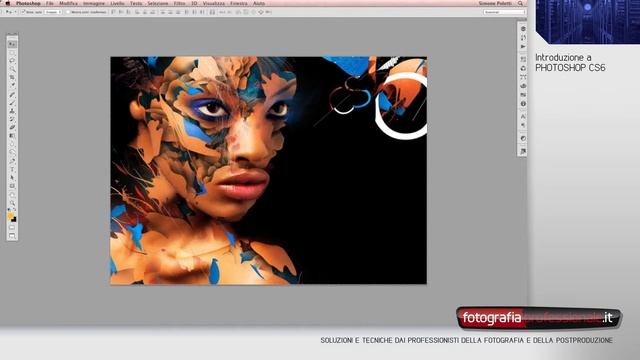Click the Simone Poletti user name
The height and width of the screenshot is (360, 640).
pyautogui.click(x=495, y=3)
